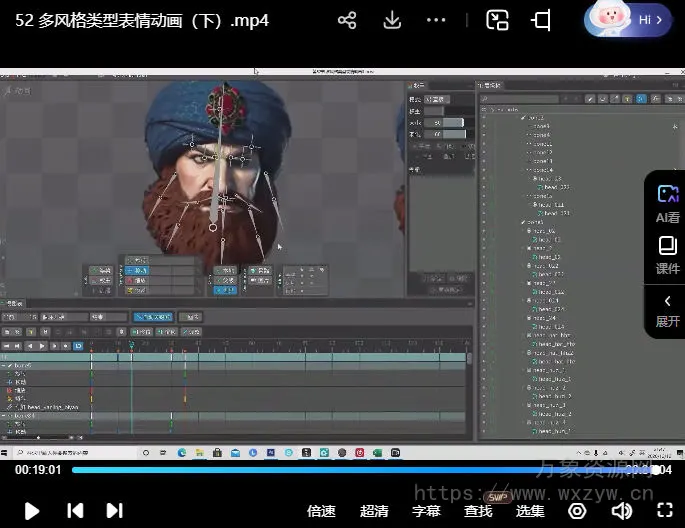
Task: Toggle fullscreen mode
Action: [662, 511]
